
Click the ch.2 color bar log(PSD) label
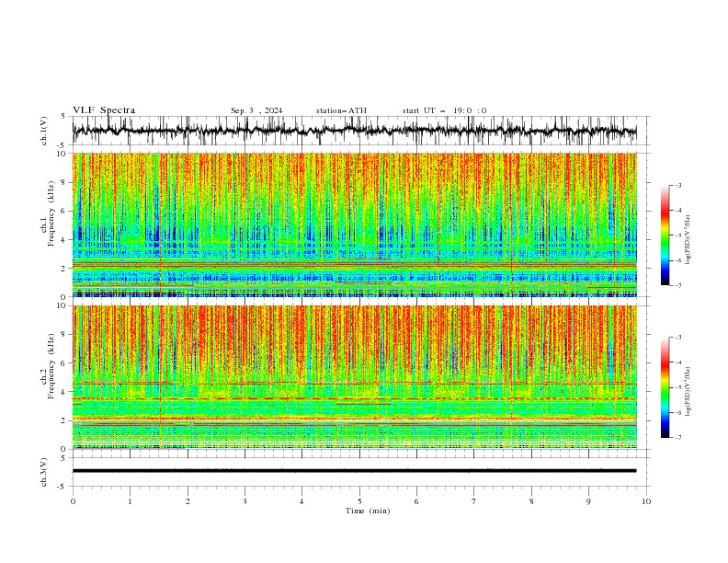pyautogui.click(x=688, y=392)
